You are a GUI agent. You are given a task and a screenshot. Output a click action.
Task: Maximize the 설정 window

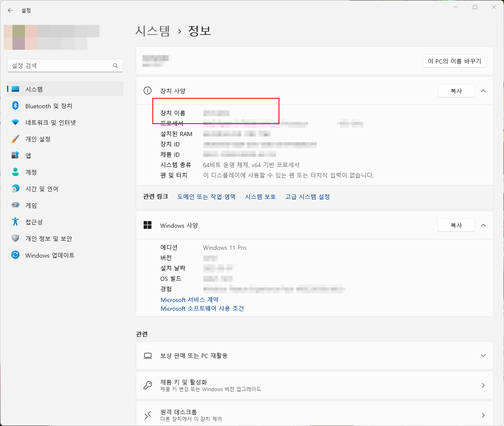[475, 7]
